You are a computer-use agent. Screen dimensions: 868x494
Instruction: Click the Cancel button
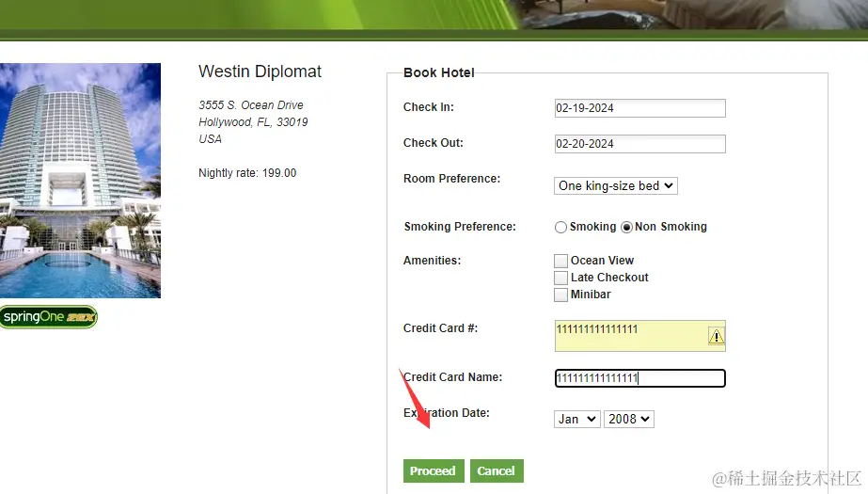pyautogui.click(x=497, y=470)
